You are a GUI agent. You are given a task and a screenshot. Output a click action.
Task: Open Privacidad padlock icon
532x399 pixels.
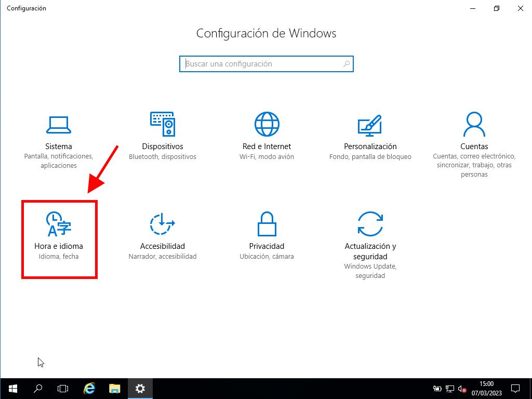coord(267,224)
